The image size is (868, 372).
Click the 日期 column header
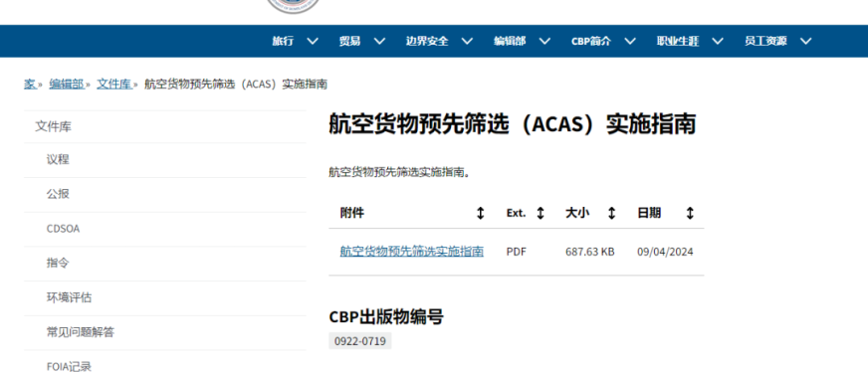coord(649,214)
